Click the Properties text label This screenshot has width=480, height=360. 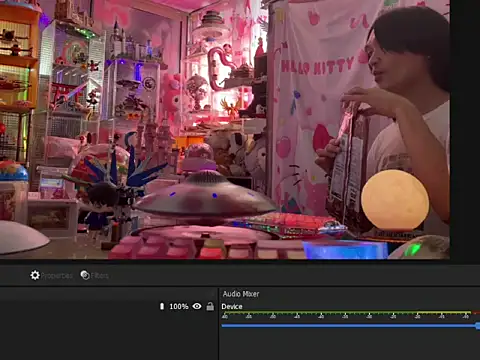click(x=56, y=276)
